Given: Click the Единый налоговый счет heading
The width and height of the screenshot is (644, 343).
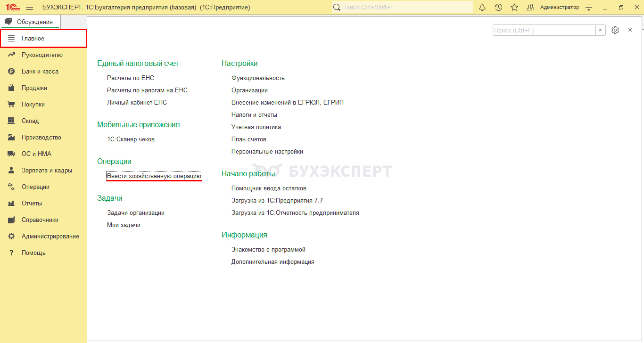Looking at the screenshot, I should (x=138, y=64).
